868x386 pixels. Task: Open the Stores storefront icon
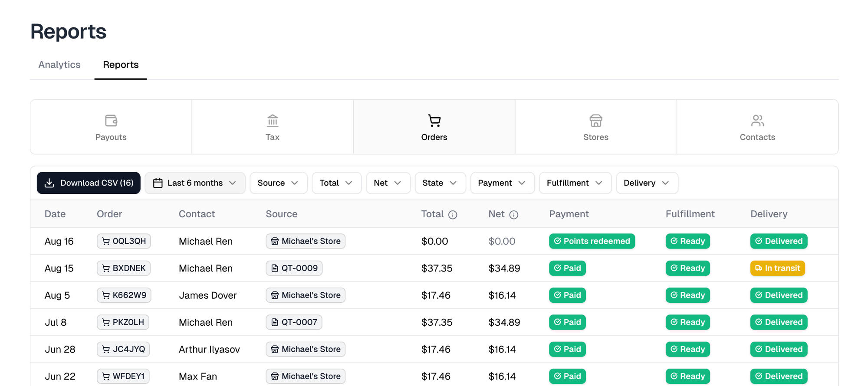tap(596, 121)
